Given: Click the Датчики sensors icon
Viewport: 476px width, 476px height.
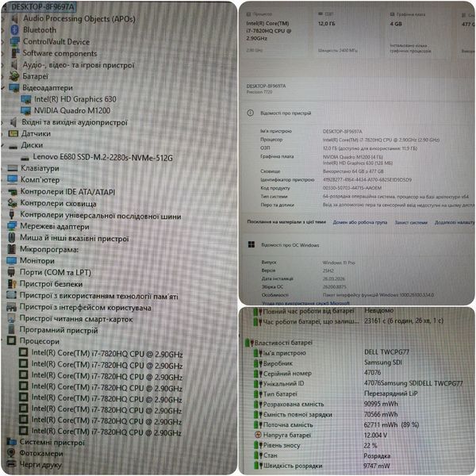Looking at the screenshot, I should click(x=13, y=133).
